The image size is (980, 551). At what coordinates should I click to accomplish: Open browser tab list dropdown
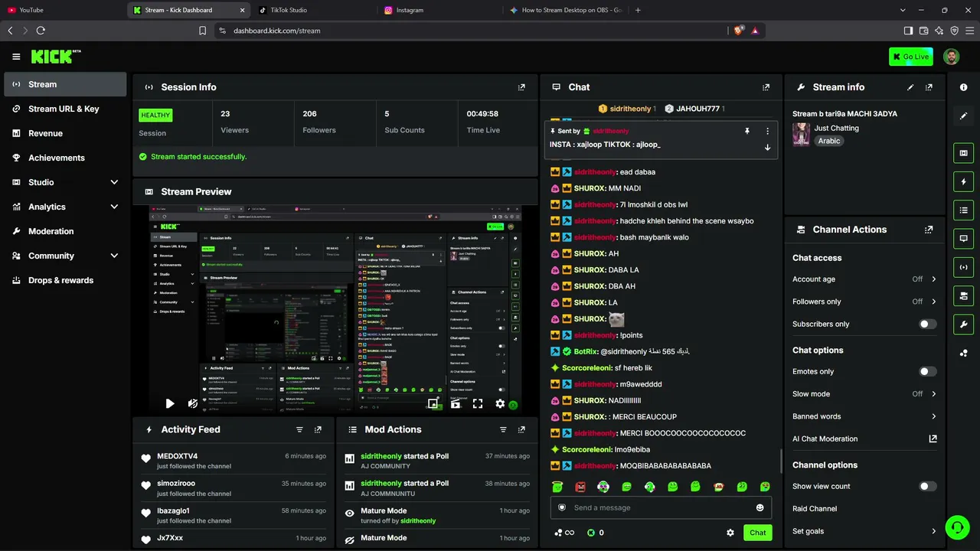(x=903, y=10)
